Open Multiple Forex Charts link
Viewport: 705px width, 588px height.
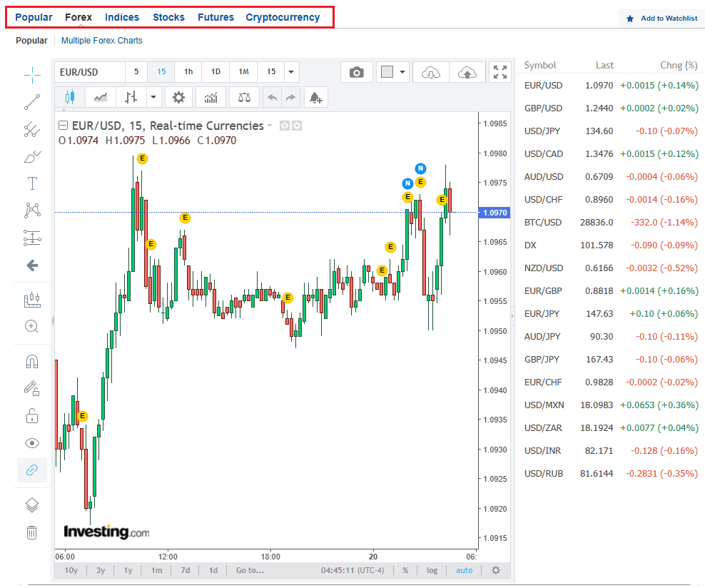tap(101, 41)
